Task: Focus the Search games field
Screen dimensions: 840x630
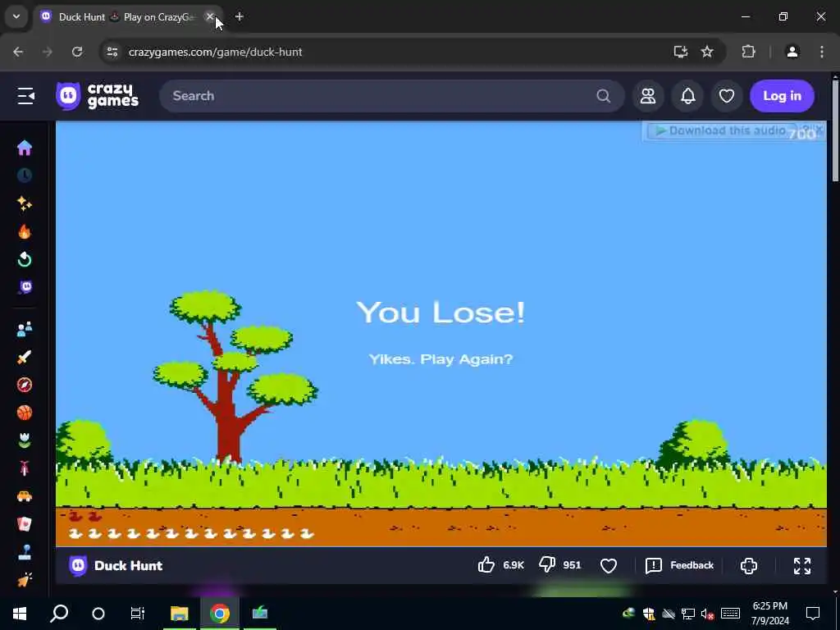Action: coord(391,96)
